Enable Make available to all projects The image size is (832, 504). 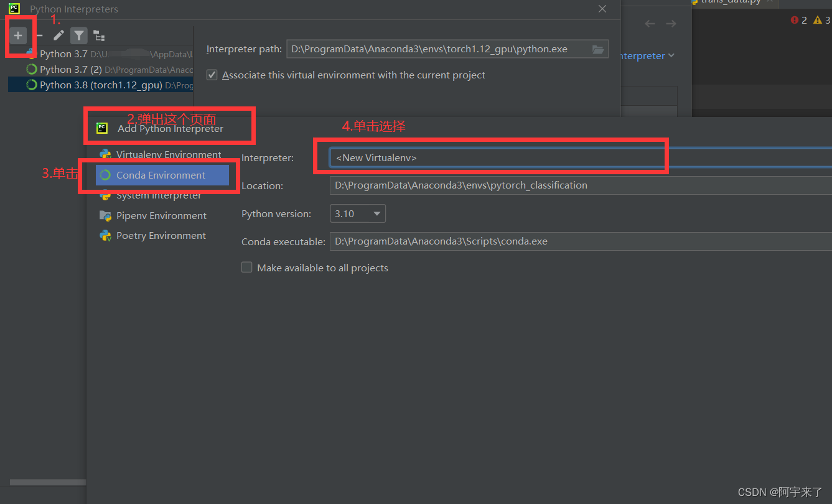tap(247, 268)
